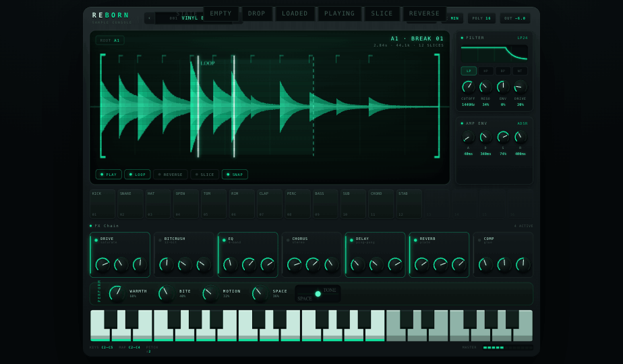
Task: Turn the WARMTH perform knob
Action: click(117, 293)
